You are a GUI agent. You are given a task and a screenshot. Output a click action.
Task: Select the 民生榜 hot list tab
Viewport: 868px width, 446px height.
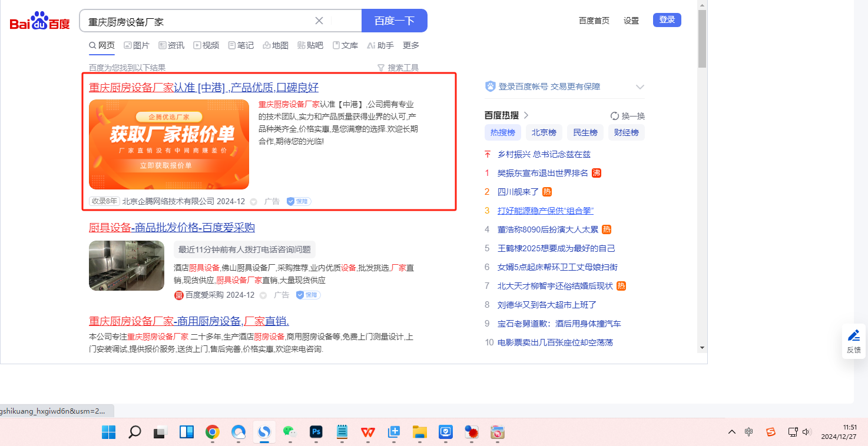point(585,132)
